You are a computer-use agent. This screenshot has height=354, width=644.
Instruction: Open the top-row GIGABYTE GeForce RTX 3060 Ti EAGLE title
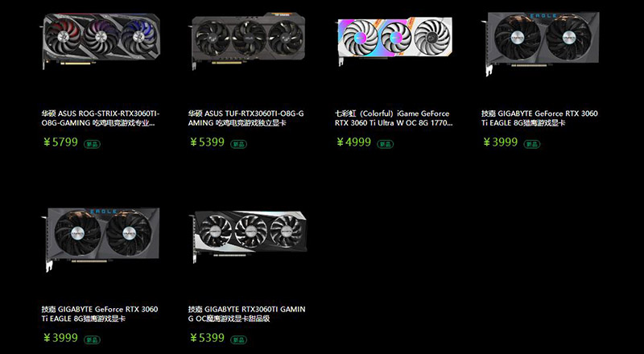click(x=539, y=118)
